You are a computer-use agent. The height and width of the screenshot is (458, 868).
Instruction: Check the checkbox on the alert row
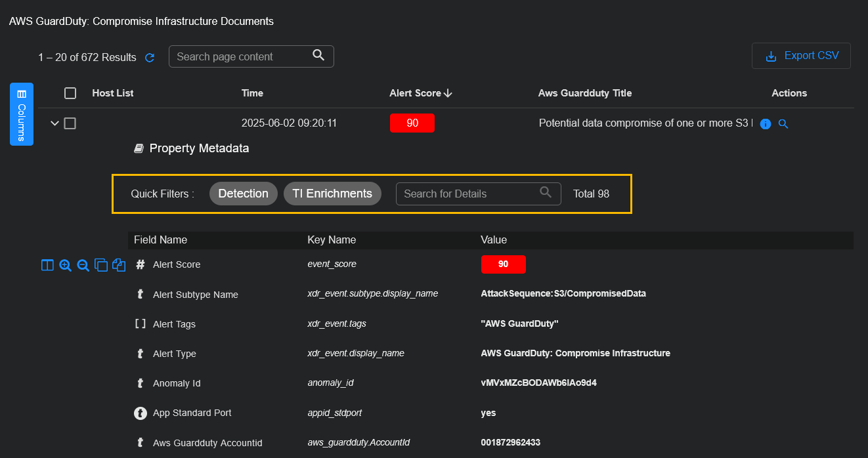[70, 123]
